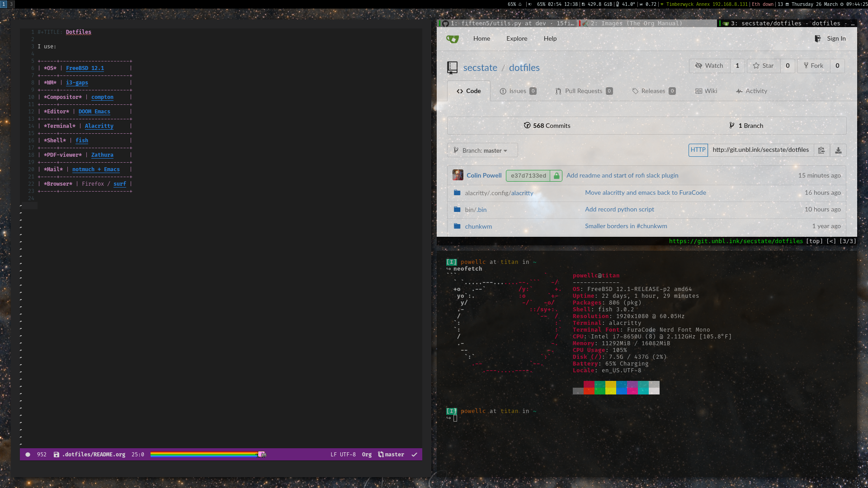Image resolution: width=868 pixels, height=488 pixels.
Task: Click Colin Powell's avatar image
Action: pyautogui.click(x=458, y=175)
